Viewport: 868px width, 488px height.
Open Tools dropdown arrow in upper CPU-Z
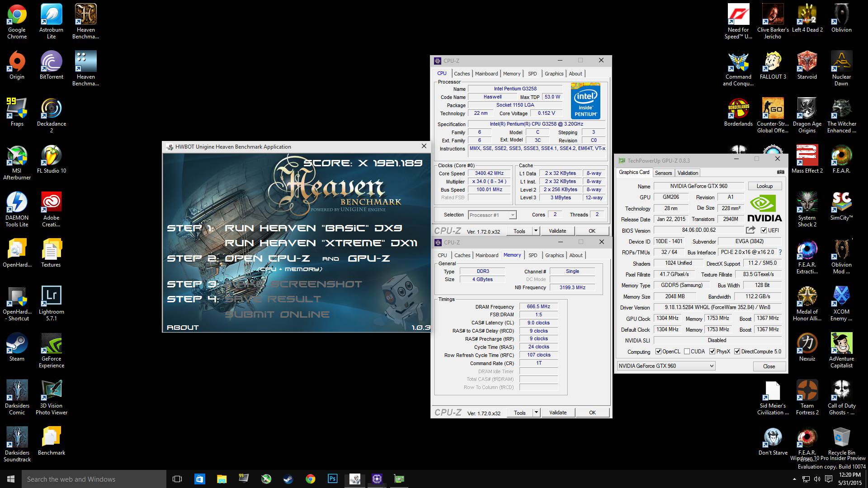click(x=536, y=231)
